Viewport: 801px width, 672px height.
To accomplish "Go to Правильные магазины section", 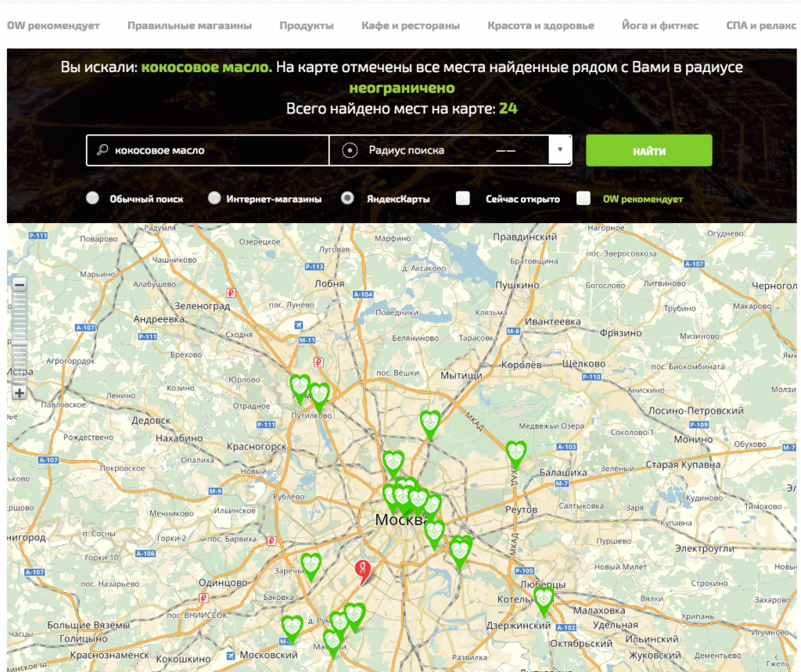I will tap(189, 26).
